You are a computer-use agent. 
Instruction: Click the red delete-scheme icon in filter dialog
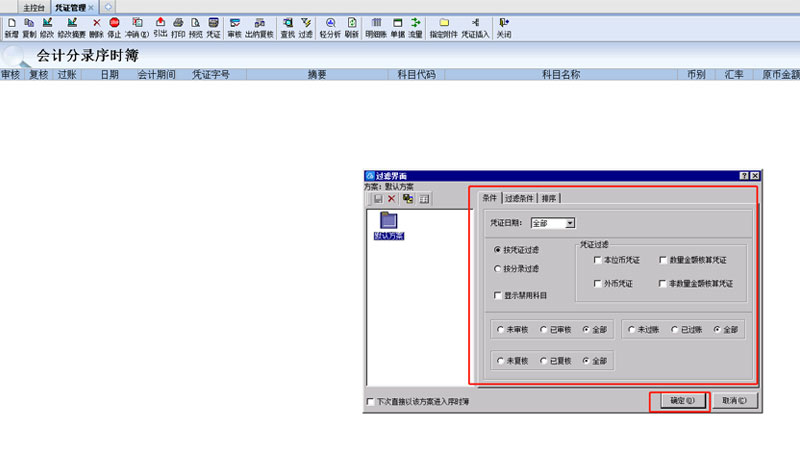click(x=392, y=199)
